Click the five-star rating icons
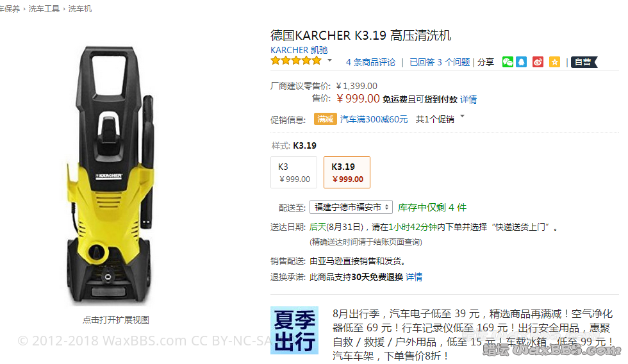This screenshot has height=364, width=628. point(296,61)
